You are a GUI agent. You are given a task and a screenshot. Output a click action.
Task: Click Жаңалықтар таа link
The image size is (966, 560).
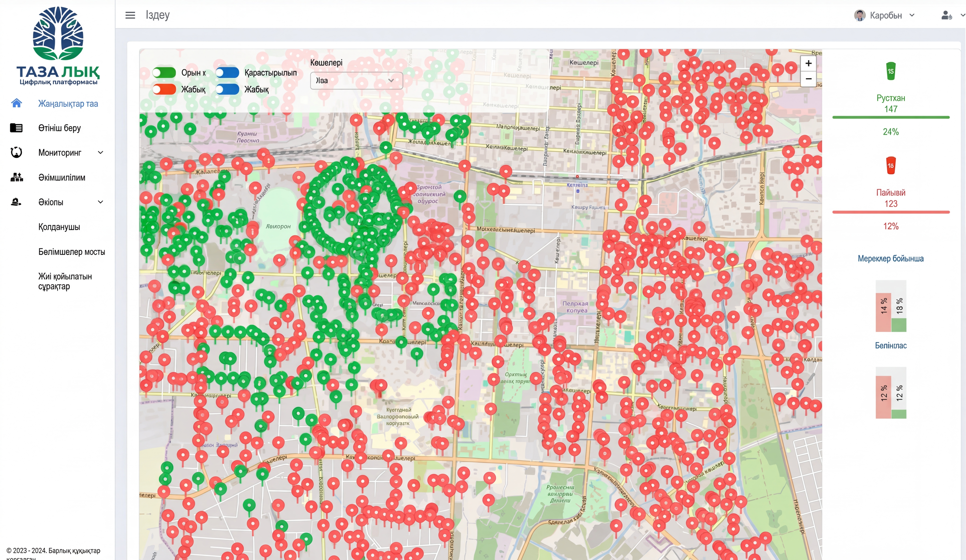click(68, 104)
